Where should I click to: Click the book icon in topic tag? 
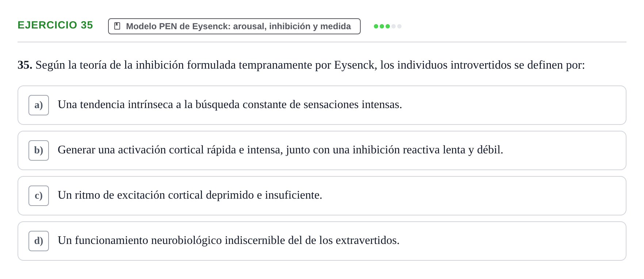117,26
